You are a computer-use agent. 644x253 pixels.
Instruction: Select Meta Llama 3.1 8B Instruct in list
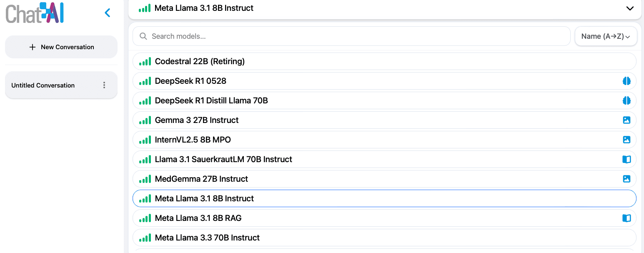(384, 198)
